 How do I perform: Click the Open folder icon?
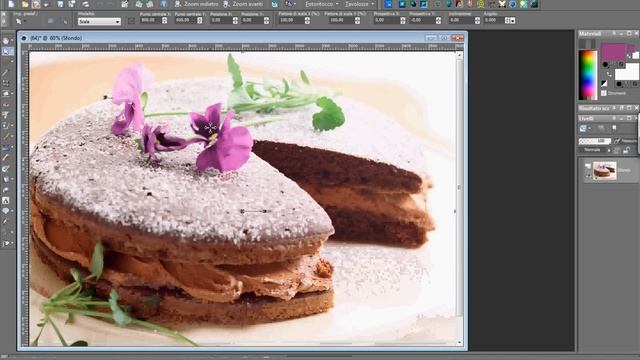coord(24,4)
